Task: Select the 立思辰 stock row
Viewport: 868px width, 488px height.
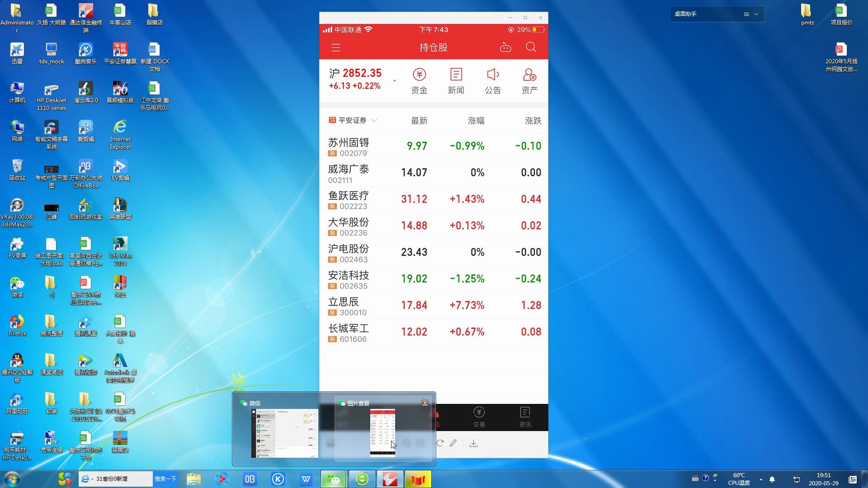Action: pos(434,306)
